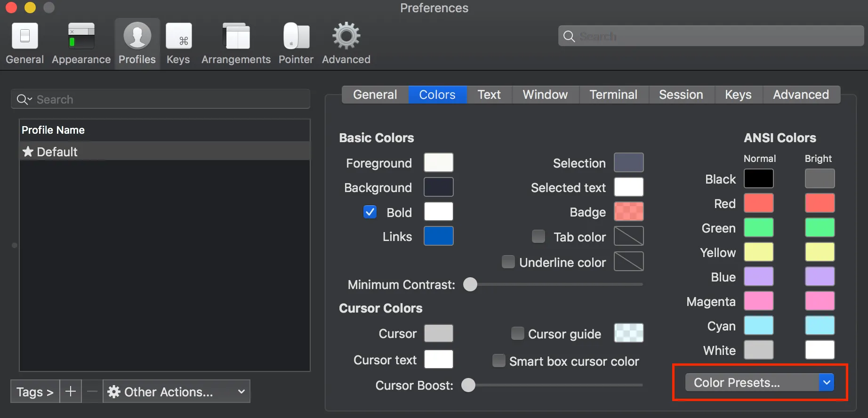The height and width of the screenshot is (418, 868).
Task: Click the profile list search field
Action: pyautogui.click(x=161, y=99)
